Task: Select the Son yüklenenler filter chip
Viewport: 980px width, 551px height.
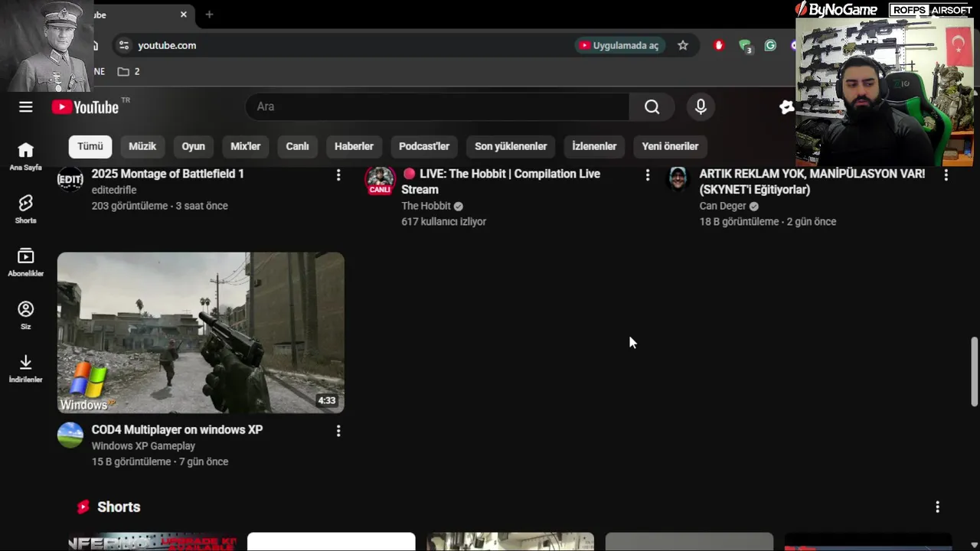Action: pos(511,146)
